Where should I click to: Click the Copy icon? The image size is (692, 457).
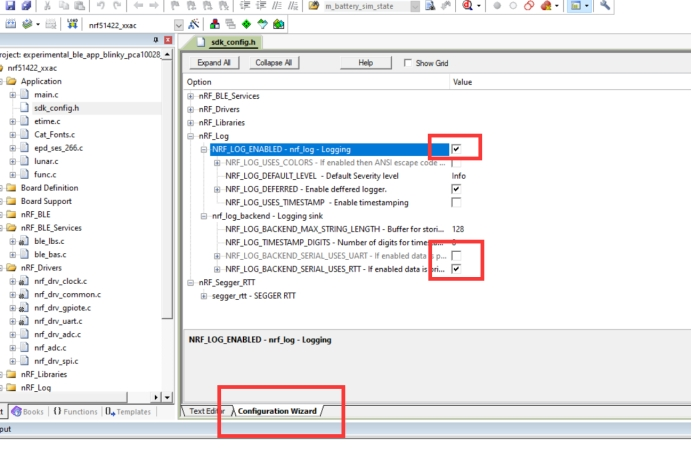pyautogui.click(x=64, y=5)
